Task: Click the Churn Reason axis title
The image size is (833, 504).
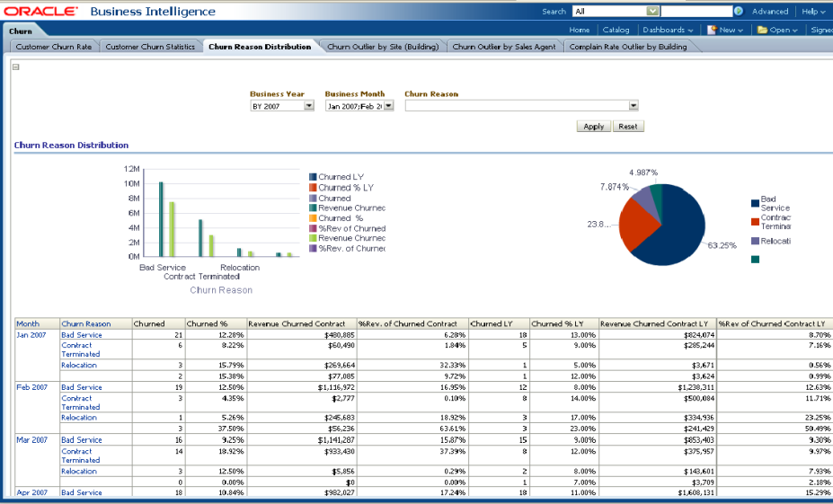Action: tap(222, 290)
